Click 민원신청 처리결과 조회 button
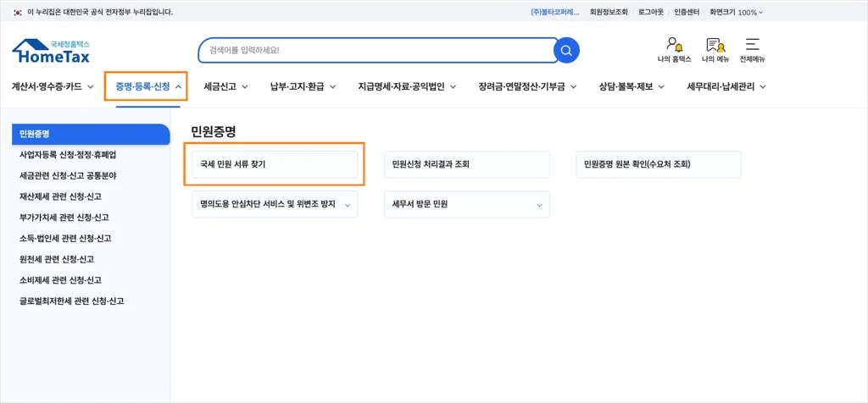The image size is (868, 403). click(x=466, y=164)
